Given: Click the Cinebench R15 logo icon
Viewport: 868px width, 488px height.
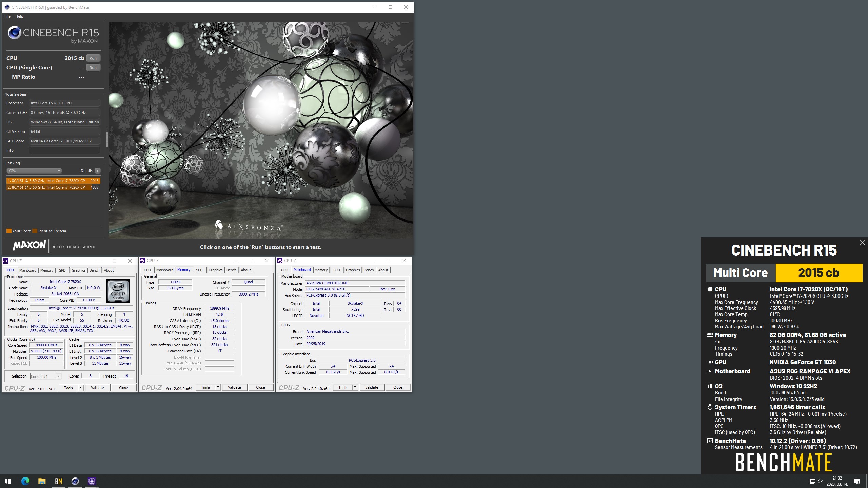Looking at the screenshot, I should click(15, 33).
